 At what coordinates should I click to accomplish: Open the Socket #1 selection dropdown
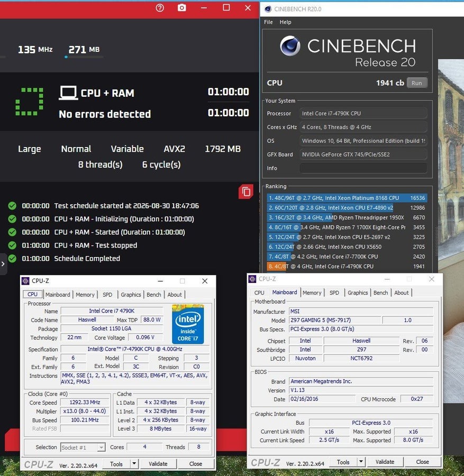83,447
